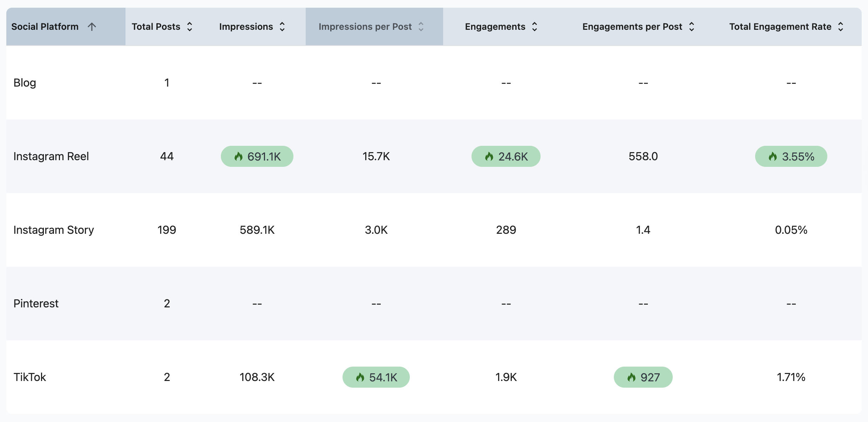
Task: Click the Total Engagement Rate sort arrows
Action: [841, 27]
